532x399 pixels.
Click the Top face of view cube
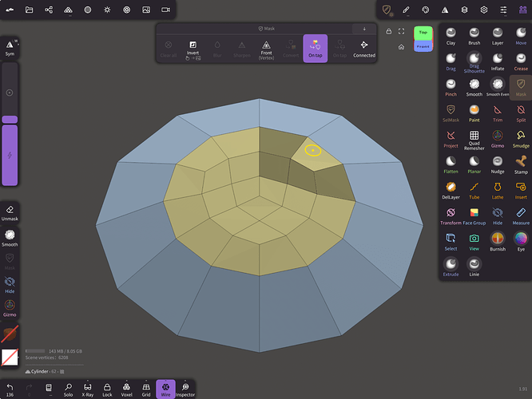pos(423,33)
